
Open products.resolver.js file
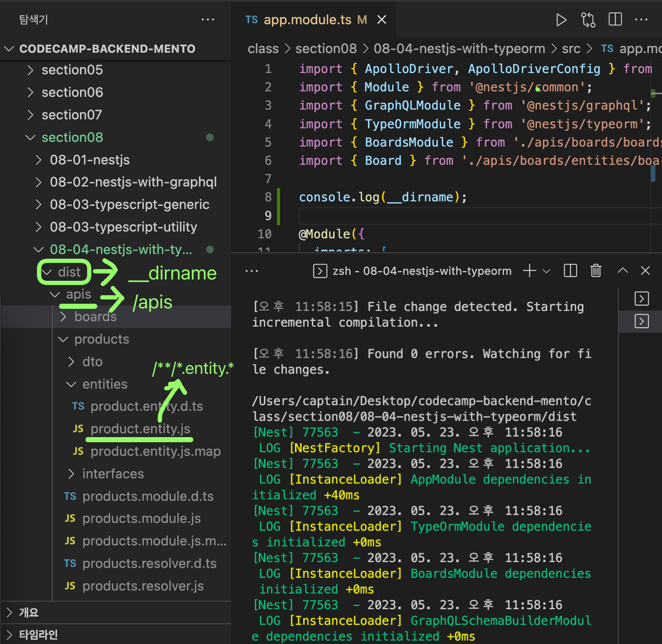[116, 586]
